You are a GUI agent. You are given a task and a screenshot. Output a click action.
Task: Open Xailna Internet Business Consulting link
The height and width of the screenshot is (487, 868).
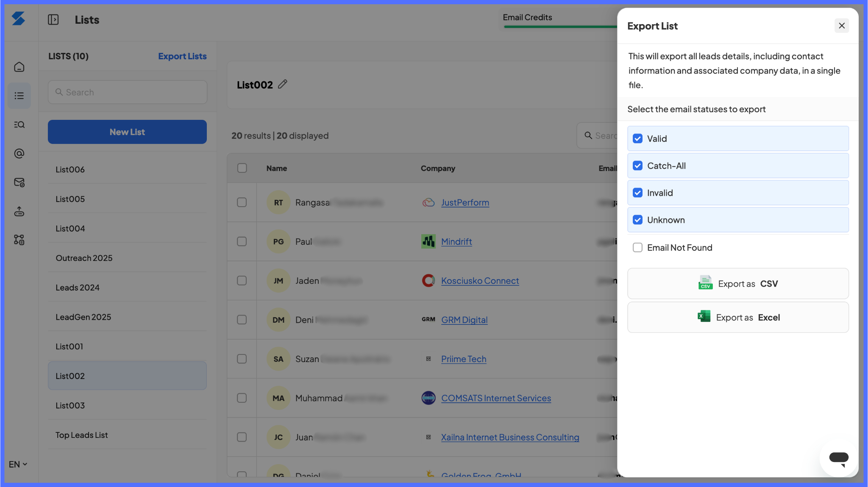coord(510,437)
